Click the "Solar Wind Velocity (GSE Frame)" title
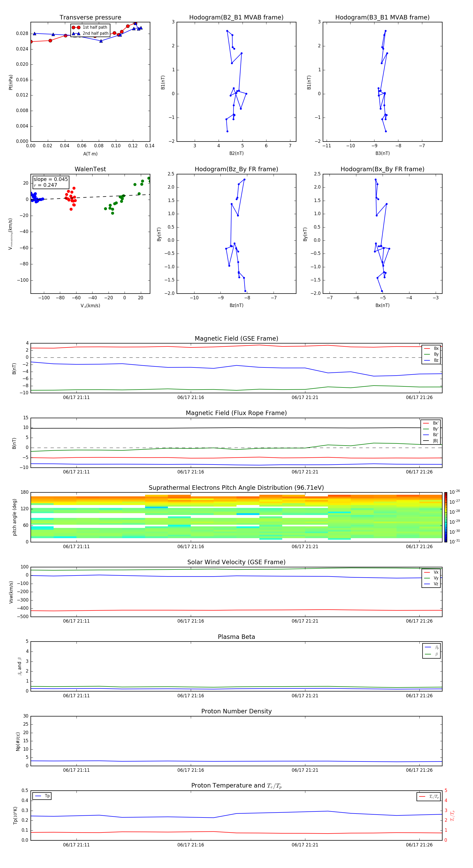The image size is (473, 868). coord(236,562)
